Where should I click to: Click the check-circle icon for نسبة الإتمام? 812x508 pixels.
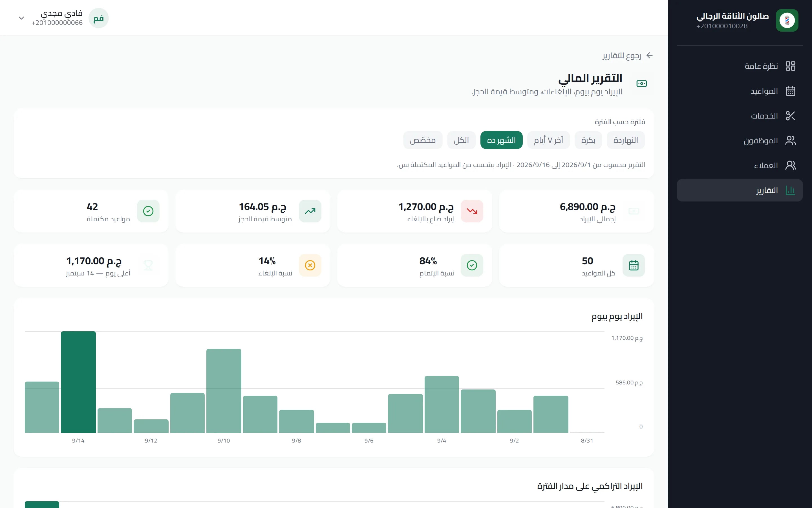point(472,265)
